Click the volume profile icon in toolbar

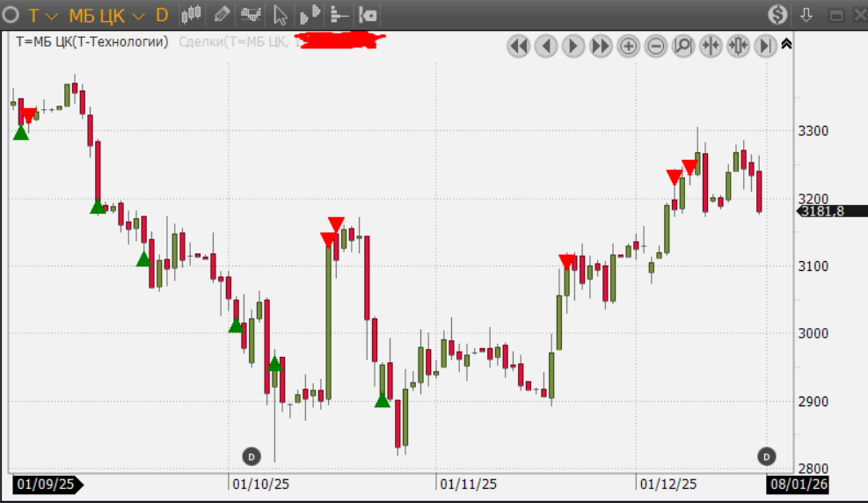coord(310,15)
